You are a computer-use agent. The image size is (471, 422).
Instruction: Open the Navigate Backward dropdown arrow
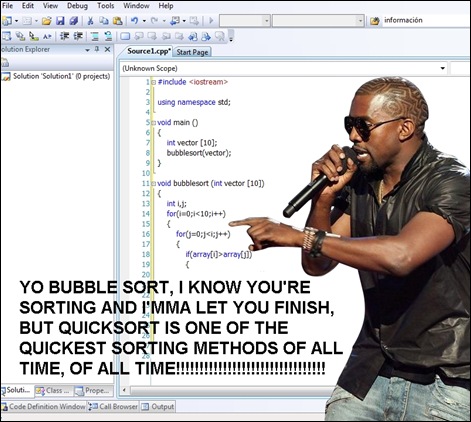tap(184, 21)
